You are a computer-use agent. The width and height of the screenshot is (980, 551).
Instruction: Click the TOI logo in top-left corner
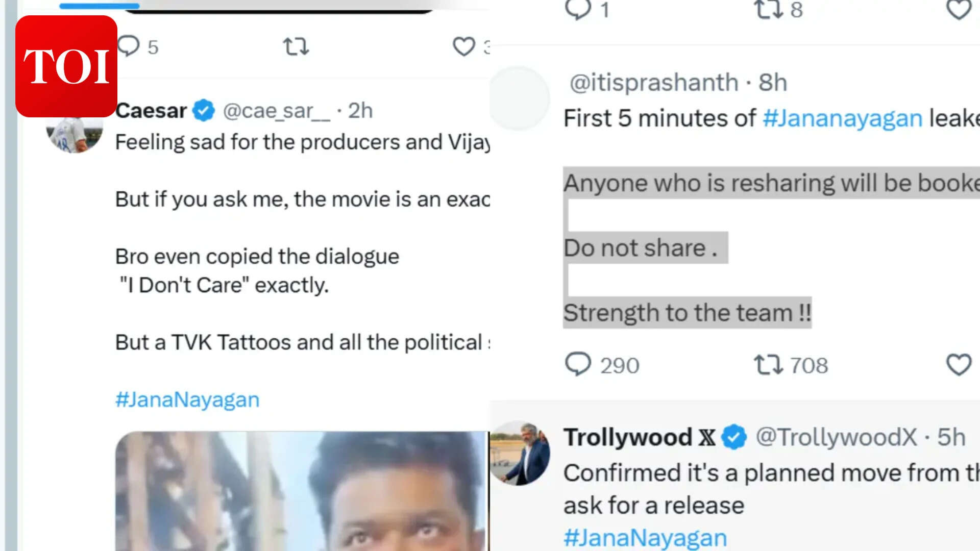coord(65,65)
